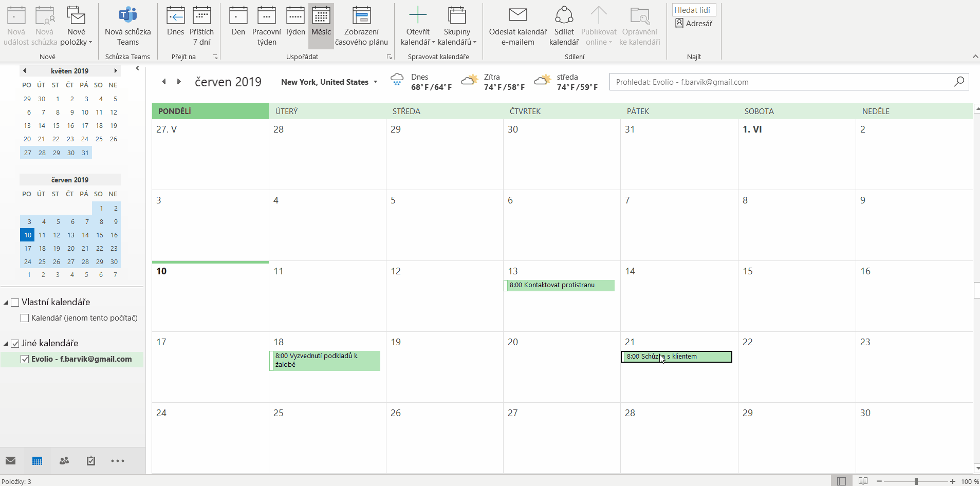Collapse the Jiné kalendáře group

pos(6,344)
